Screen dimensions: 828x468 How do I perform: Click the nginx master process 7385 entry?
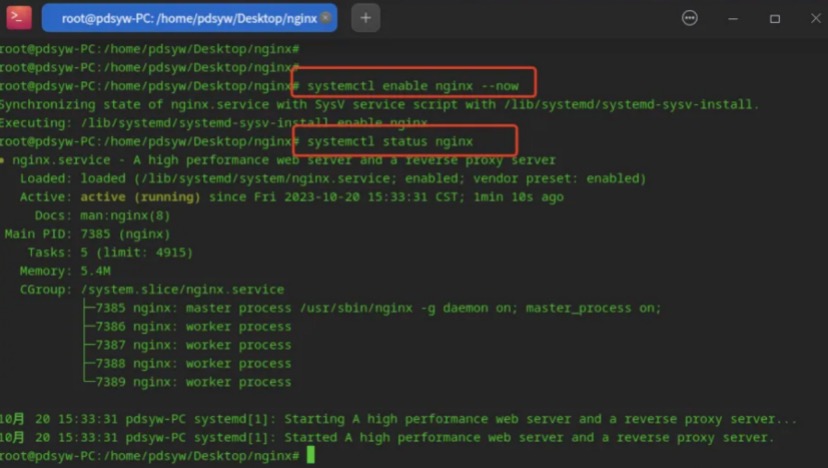(x=378, y=308)
